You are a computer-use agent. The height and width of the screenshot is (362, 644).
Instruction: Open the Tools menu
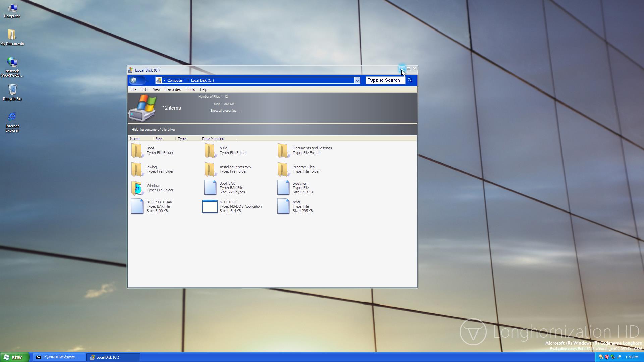[x=190, y=89]
